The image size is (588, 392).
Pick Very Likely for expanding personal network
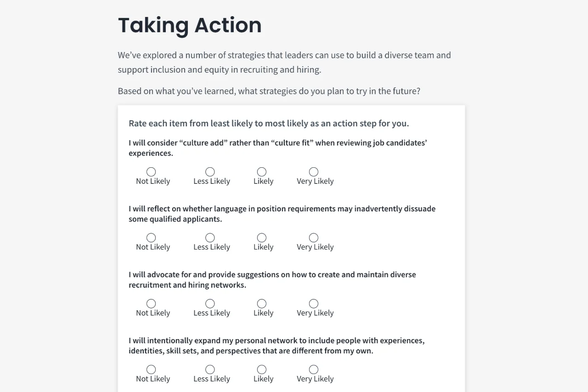point(314,369)
